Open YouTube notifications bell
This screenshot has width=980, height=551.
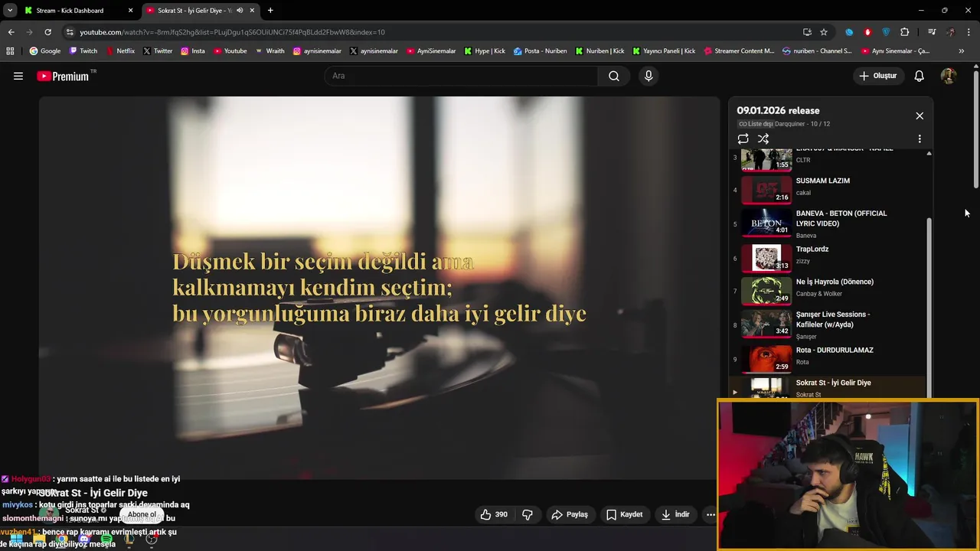[920, 76]
